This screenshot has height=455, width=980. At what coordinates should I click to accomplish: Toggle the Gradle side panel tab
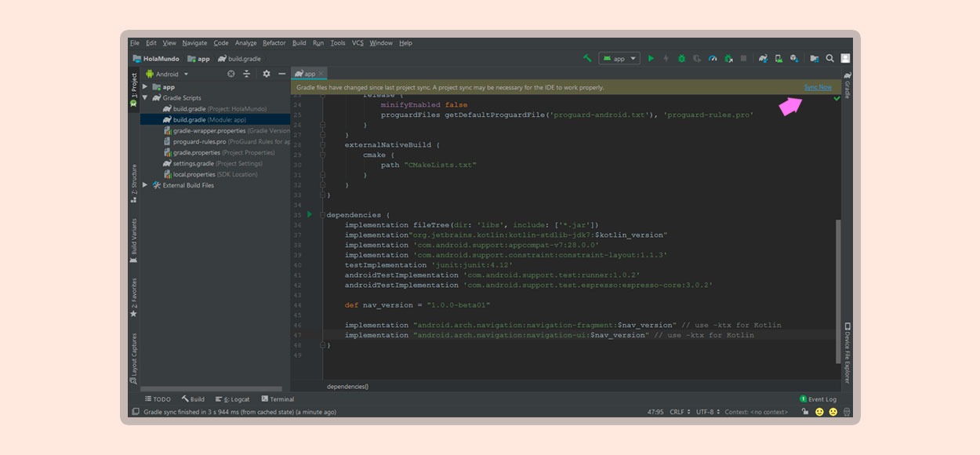click(847, 85)
